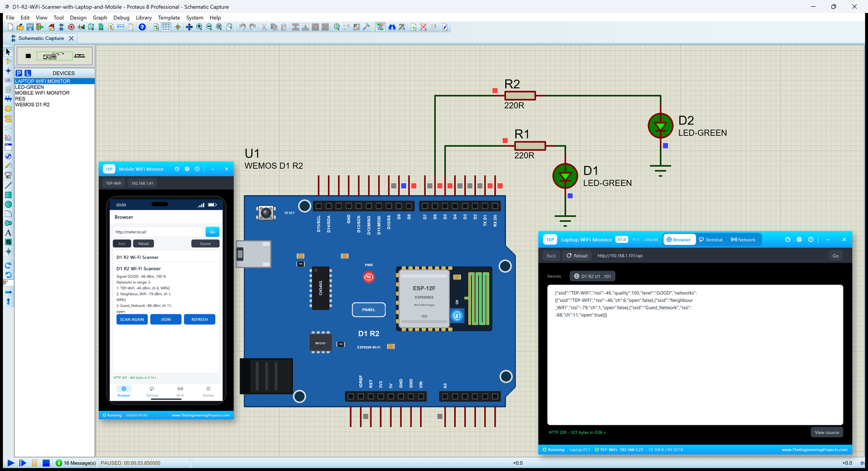Open Wi-Fi tab in mobile phone screen
Viewport: 868px width, 471px height.
click(180, 391)
